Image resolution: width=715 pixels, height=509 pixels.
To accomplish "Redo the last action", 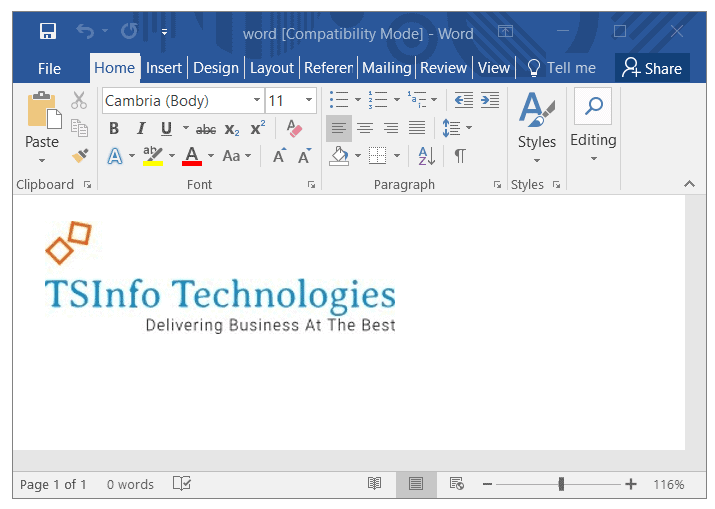I will pos(130,31).
